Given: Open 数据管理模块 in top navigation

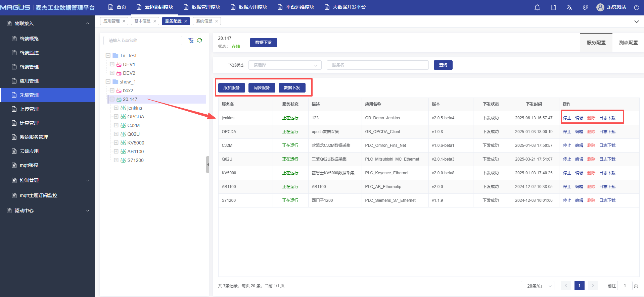Looking at the screenshot, I should (202, 7).
